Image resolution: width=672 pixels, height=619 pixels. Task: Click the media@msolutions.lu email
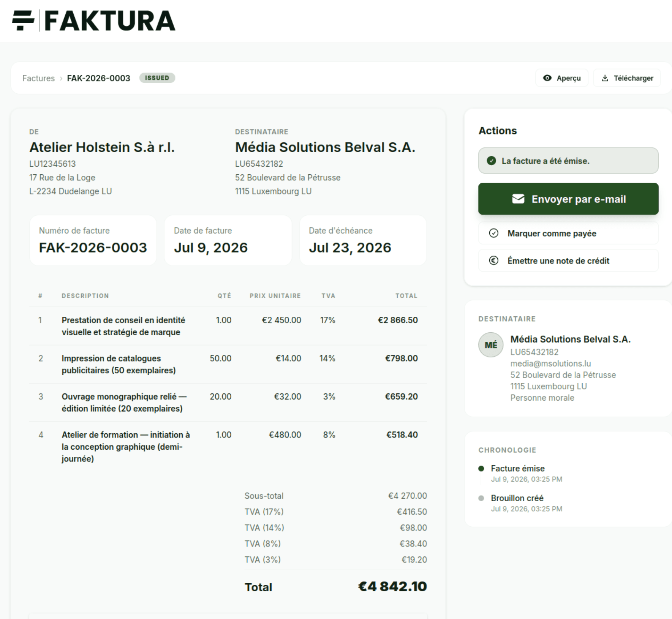click(550, 363)
